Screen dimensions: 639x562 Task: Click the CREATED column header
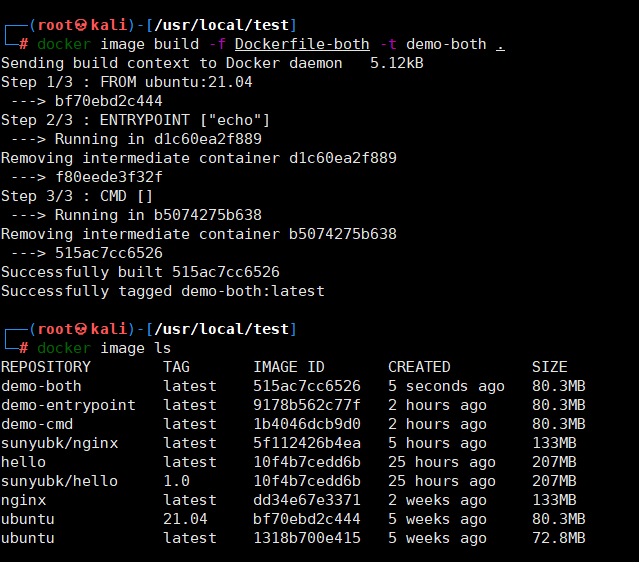click(419, 367)
